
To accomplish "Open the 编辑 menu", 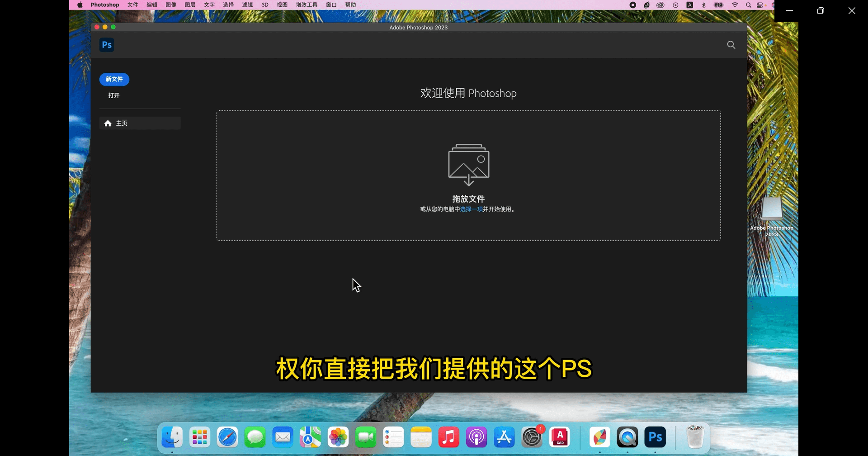I will coord(152,5).
